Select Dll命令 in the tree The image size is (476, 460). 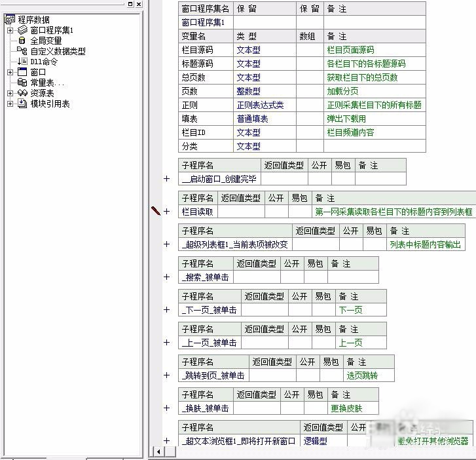click(44, 62)
